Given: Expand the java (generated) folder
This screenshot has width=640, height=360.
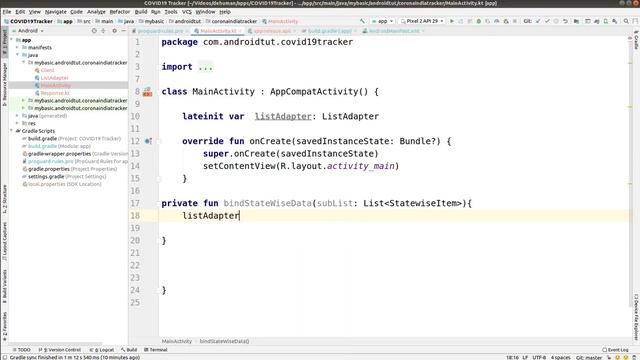Looking at the screenshot, I should 18,116.
